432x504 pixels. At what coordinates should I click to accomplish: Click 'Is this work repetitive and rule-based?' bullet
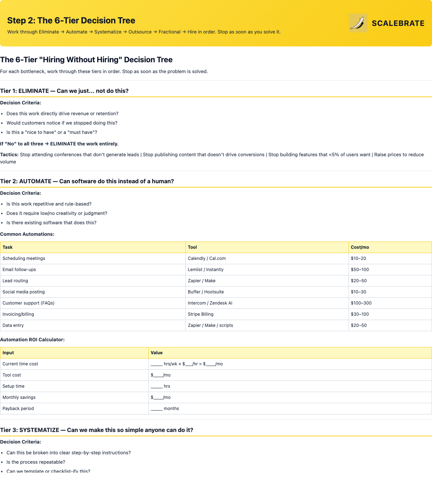49,204
